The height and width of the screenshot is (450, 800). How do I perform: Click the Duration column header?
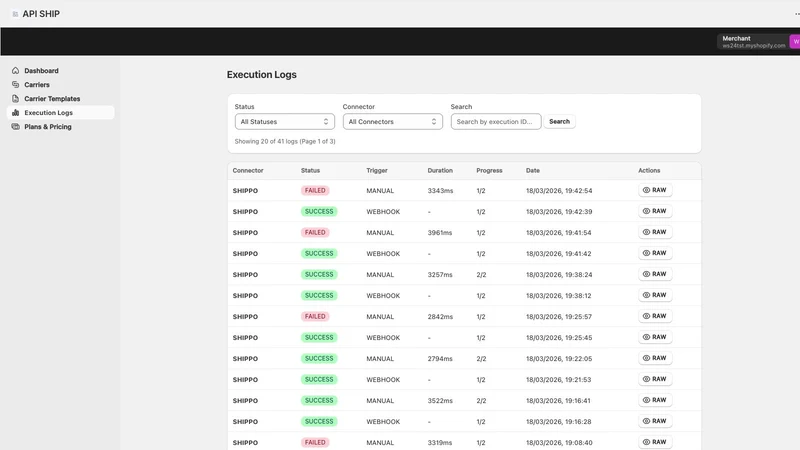coord(440,170)
